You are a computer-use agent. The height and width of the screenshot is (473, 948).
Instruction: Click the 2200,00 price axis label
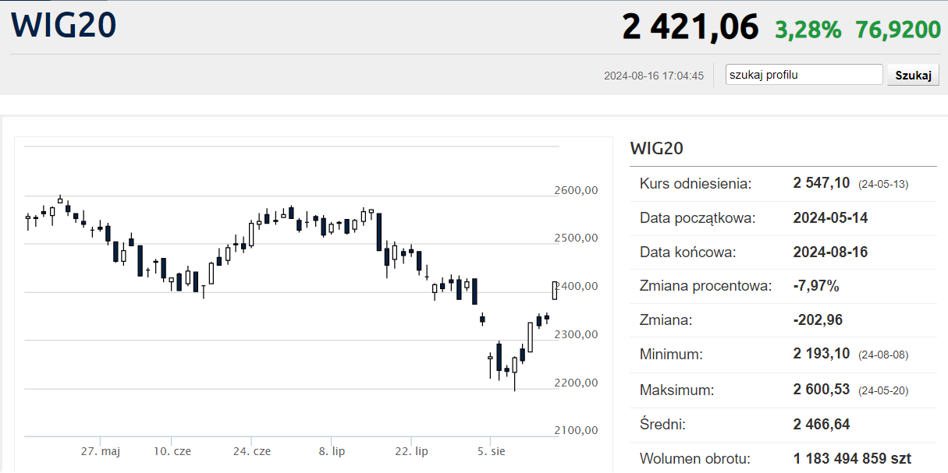576,382
